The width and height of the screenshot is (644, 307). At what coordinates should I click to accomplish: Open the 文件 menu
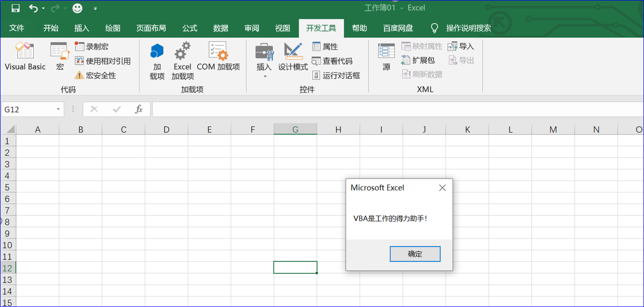click(x=17, y=28)
